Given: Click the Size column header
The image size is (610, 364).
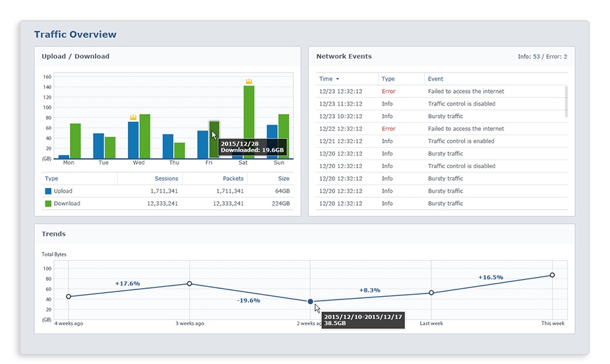Looking at the screenshot, I should click(284, 179).
